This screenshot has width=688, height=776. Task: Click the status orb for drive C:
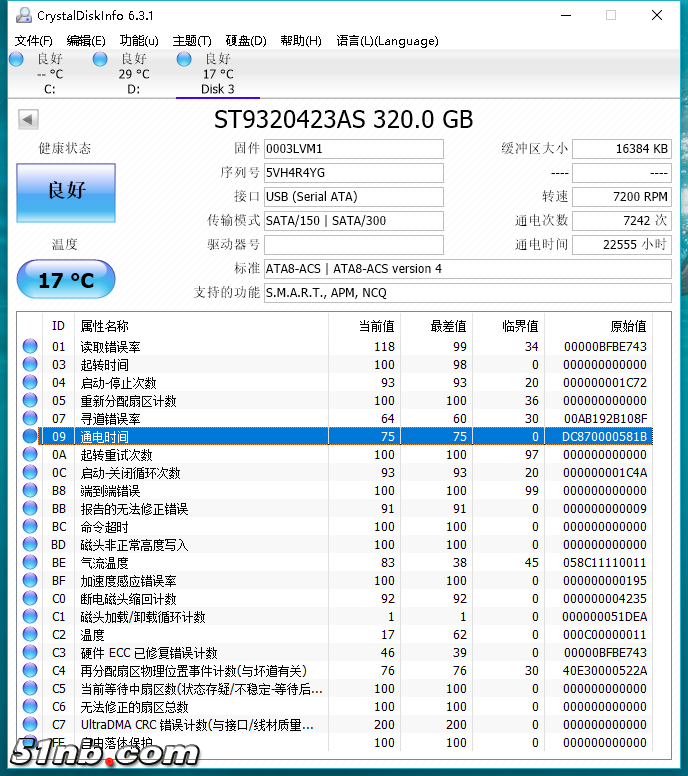coord(16,60)
